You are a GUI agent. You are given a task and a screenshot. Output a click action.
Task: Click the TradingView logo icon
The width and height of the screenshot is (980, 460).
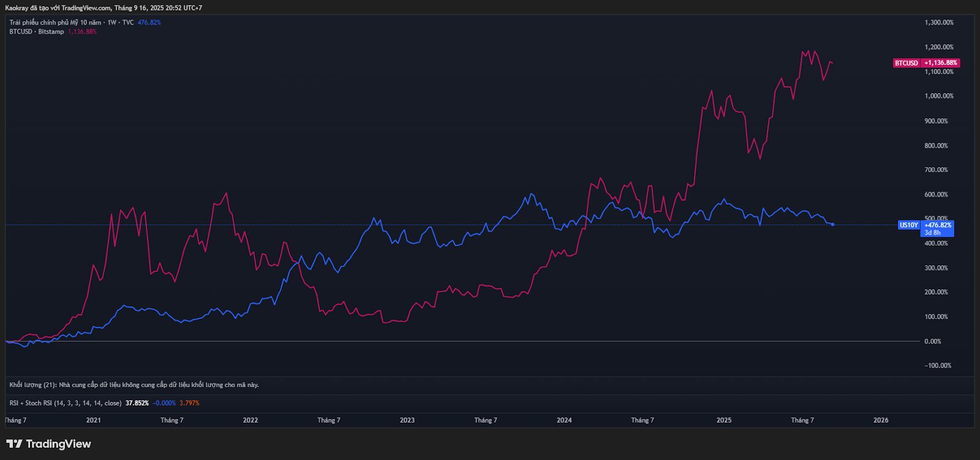(x=14, y=444)
